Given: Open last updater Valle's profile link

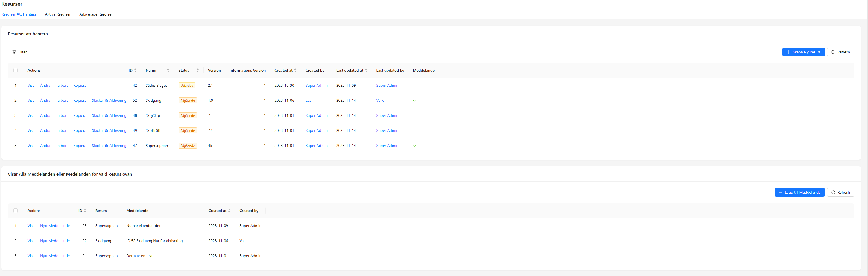Looking at the screenshot, I should (380, 100).
